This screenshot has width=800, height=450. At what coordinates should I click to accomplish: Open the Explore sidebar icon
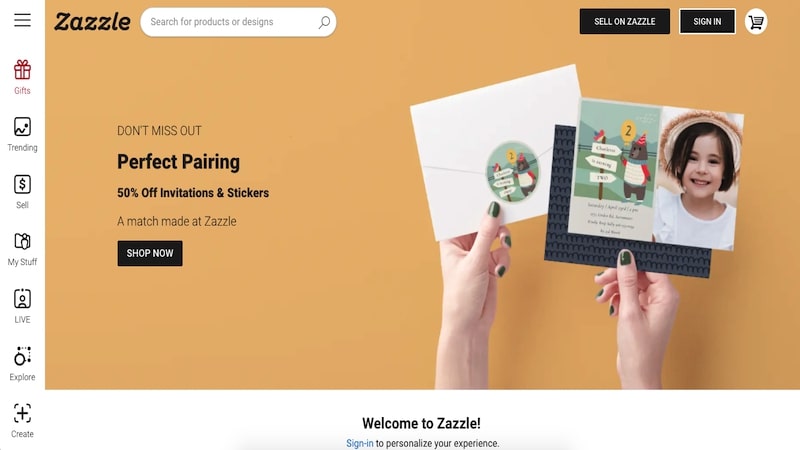tap(22, 356)
